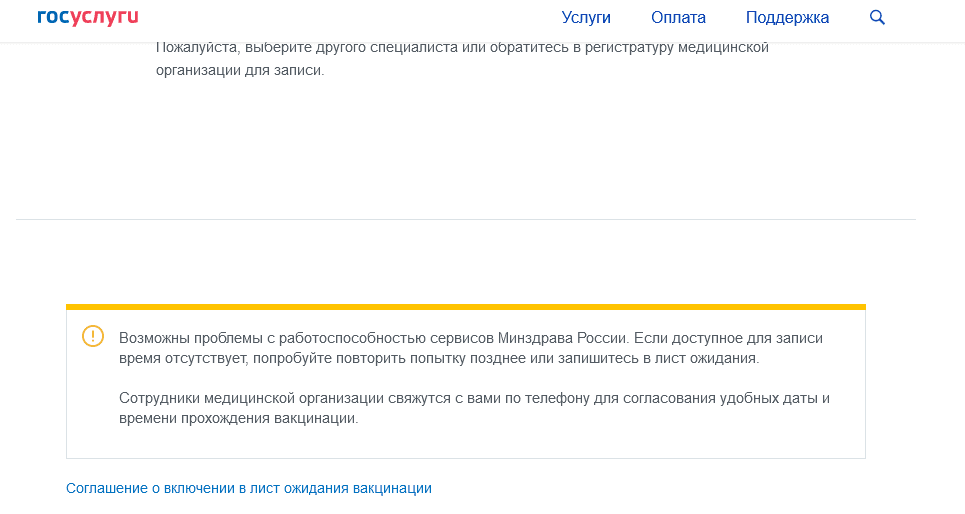Click the orange warning exclamation icon
965x514 pixels.
(x=92, y=336)
